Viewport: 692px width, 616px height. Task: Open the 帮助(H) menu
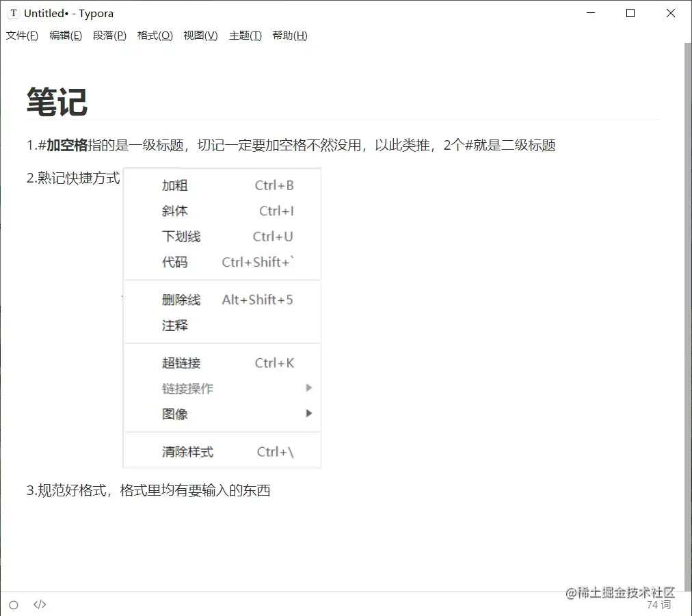[x=289, y=36]
